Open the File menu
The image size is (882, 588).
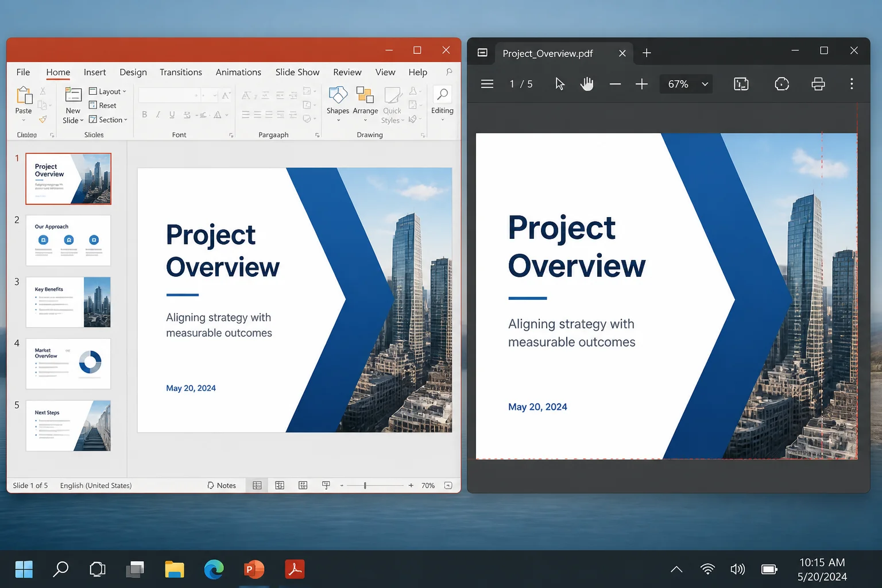pyautogui.click(x=23, y=72)
